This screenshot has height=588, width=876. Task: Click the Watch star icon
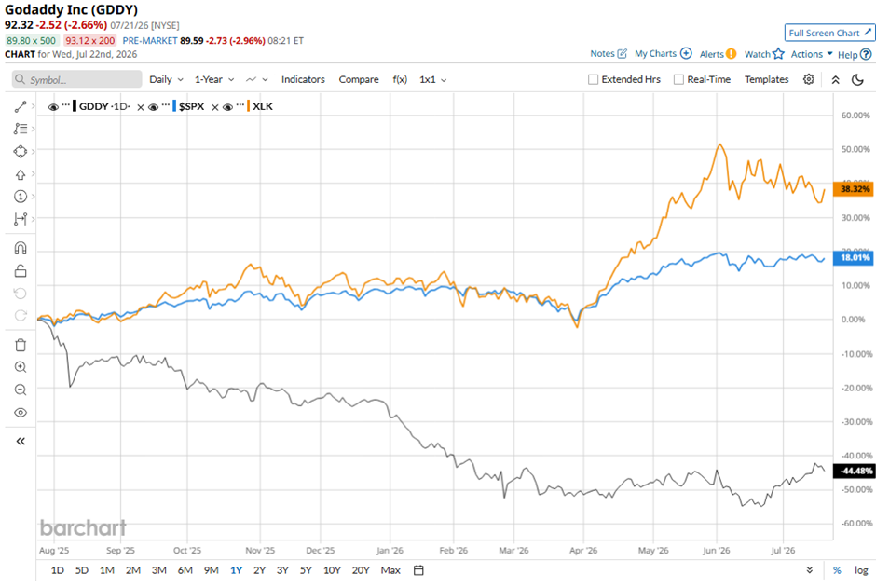779,54
